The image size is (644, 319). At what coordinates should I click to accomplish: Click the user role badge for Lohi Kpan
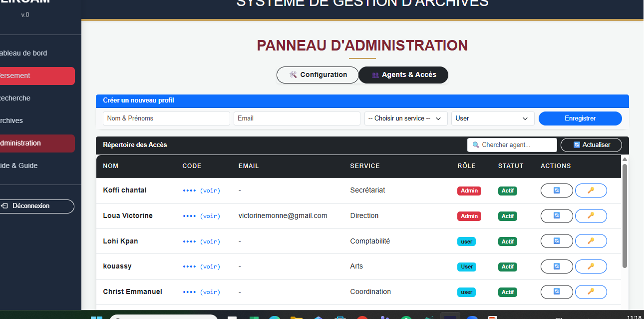click(467, 241)
